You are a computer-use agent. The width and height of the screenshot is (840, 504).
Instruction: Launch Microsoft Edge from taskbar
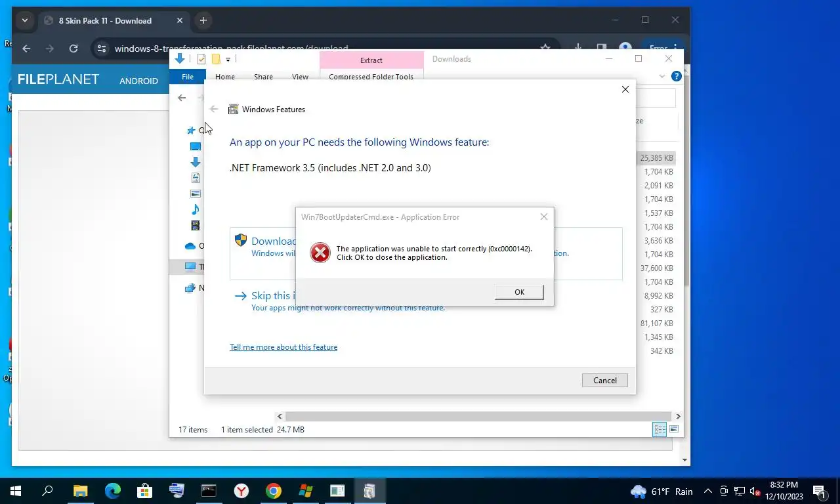[112, 491]
